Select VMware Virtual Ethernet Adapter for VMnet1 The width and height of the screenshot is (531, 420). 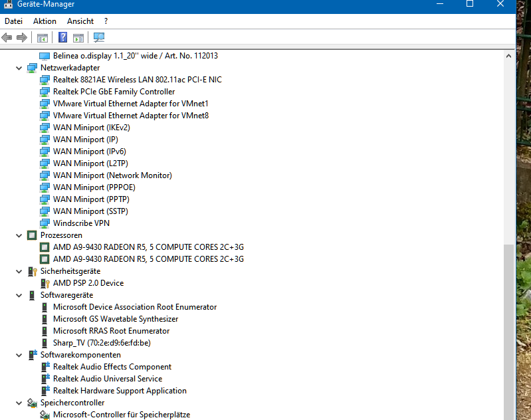point(131,103)
